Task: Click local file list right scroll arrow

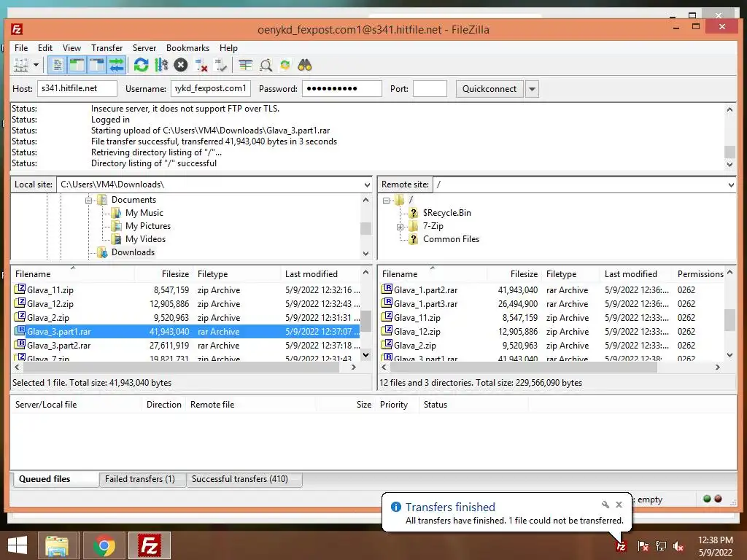Action: pyautogui.click(x=354, y=367)
